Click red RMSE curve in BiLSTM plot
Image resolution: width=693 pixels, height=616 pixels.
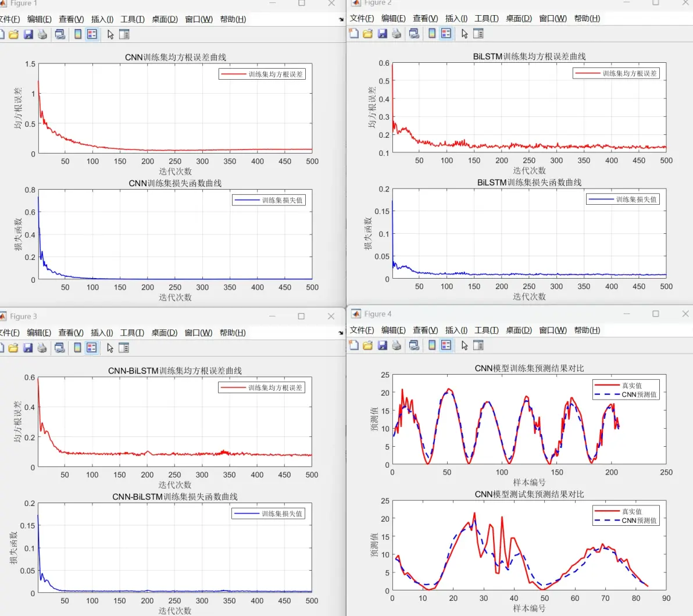pos(529,145)
